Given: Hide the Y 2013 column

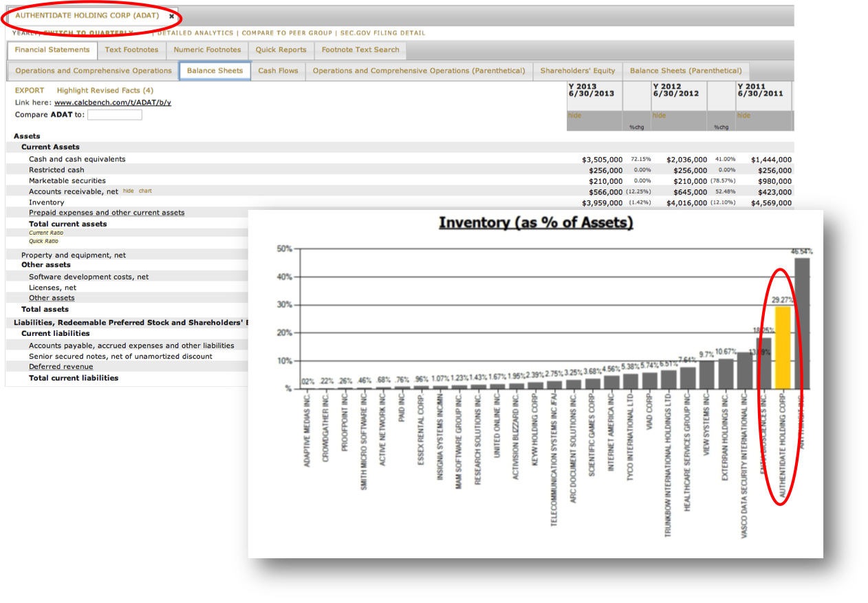Looking at the screenshot, I should 574,116.
